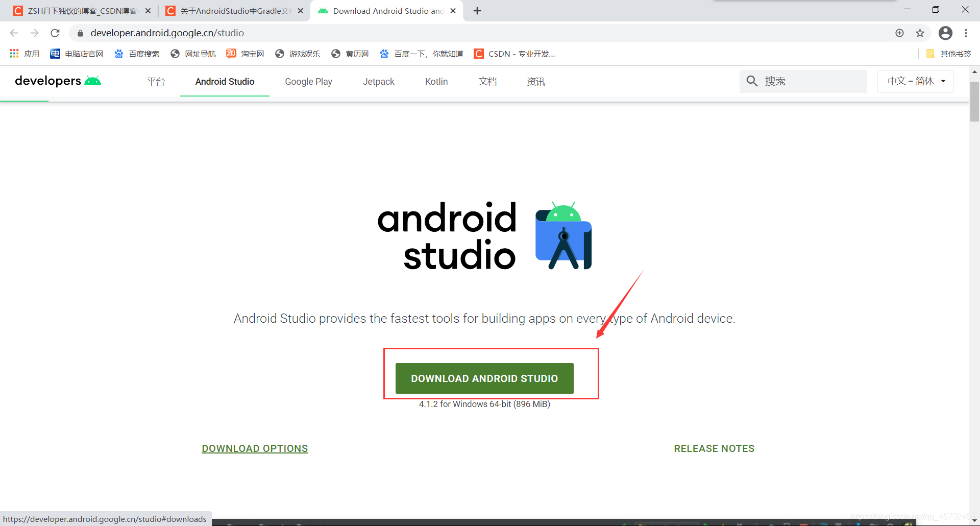Open the Chrome profile avatar
Viewport: 980px width, 526px height.
(x=945, y=33)
